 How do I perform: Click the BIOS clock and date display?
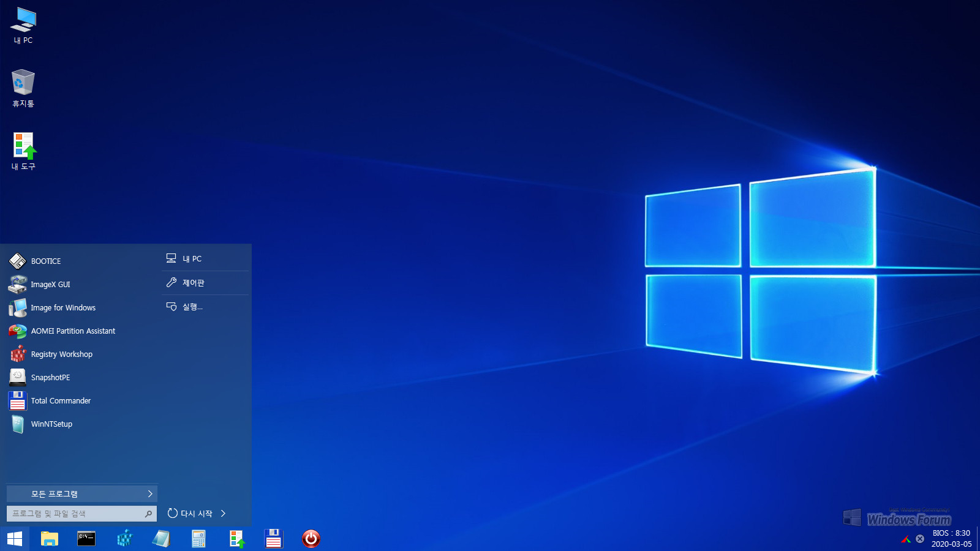(x=951, y=538)
